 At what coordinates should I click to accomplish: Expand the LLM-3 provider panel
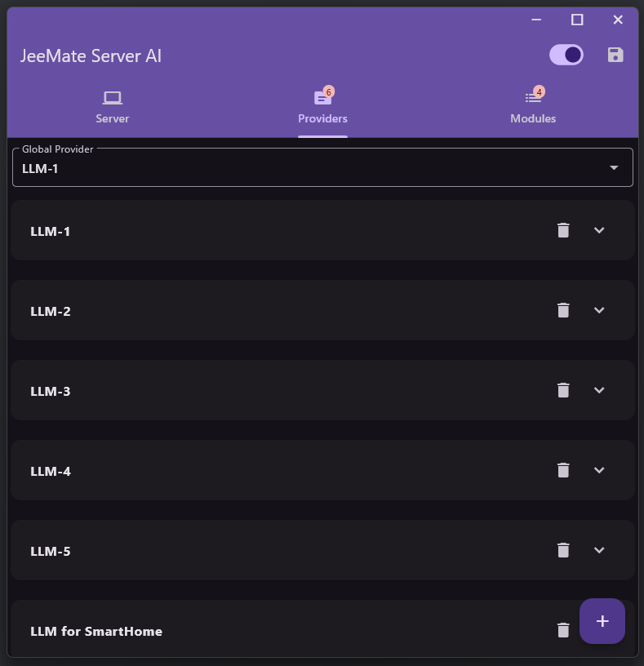(599, 390)
